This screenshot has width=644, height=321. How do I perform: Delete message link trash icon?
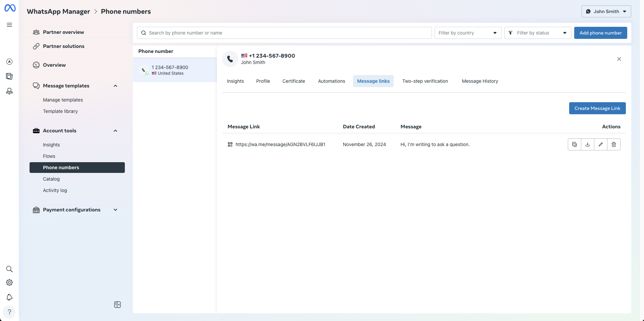[x=614, y=144]
